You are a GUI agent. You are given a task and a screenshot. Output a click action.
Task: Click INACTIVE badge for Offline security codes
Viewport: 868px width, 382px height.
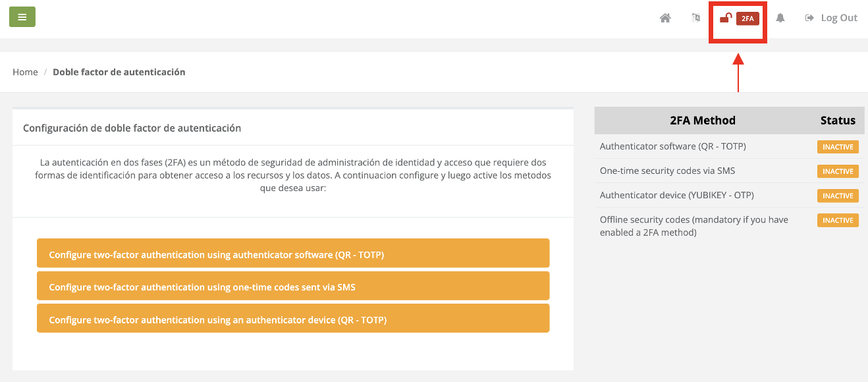click(838, 220)
